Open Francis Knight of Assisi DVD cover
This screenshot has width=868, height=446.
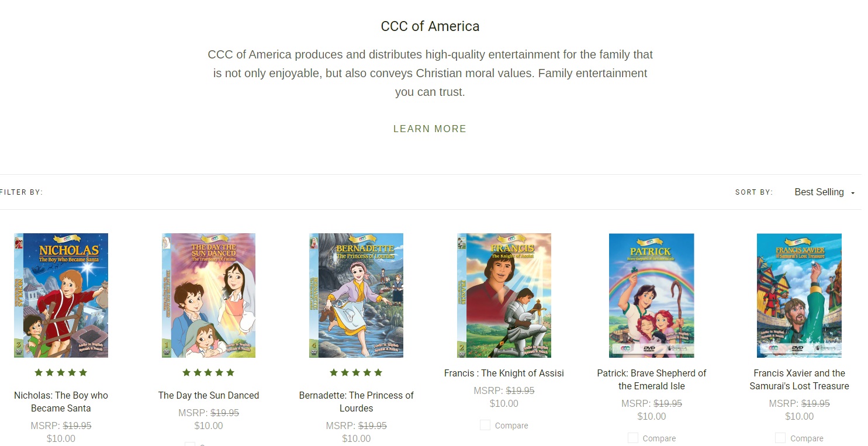coord(504,295)
